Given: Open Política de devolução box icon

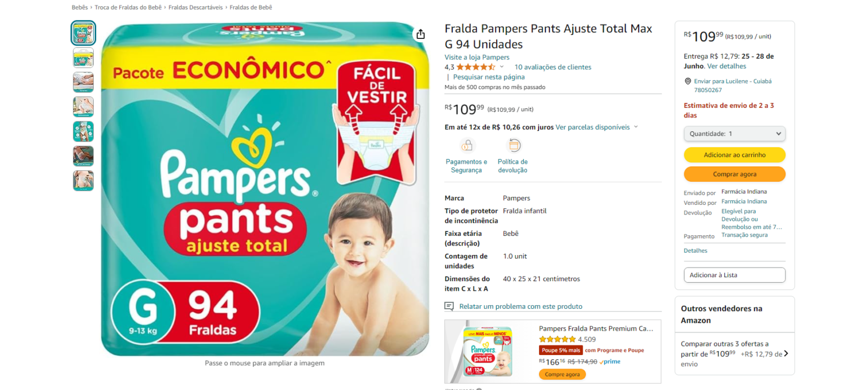Looking at the screenshot, I should (513, 146).
